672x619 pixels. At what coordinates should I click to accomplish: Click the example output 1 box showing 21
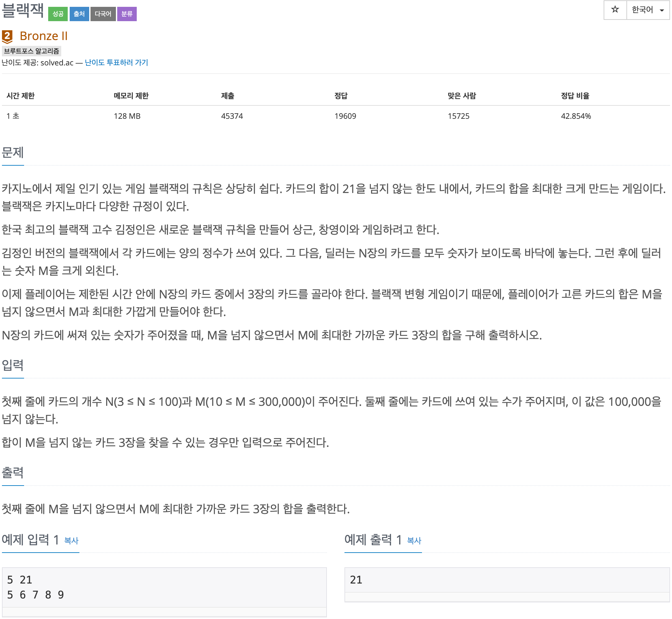tap(508, 581)
